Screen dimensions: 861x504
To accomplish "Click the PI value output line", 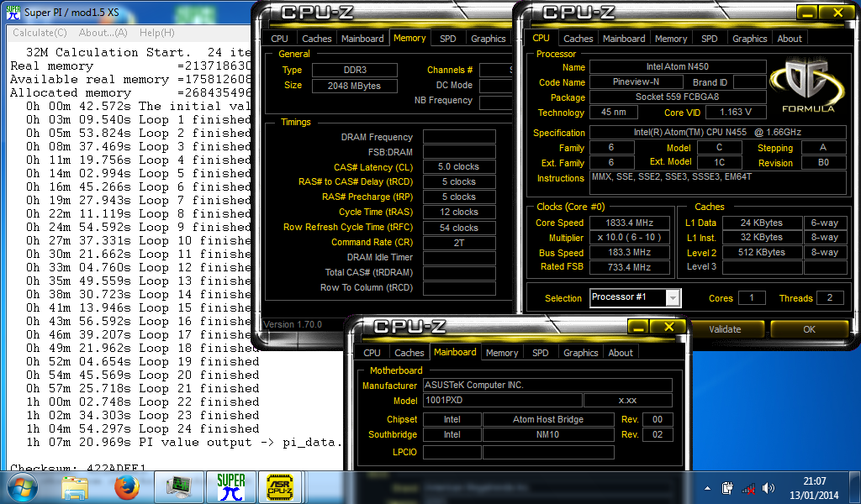I will (x=183, y=442).
